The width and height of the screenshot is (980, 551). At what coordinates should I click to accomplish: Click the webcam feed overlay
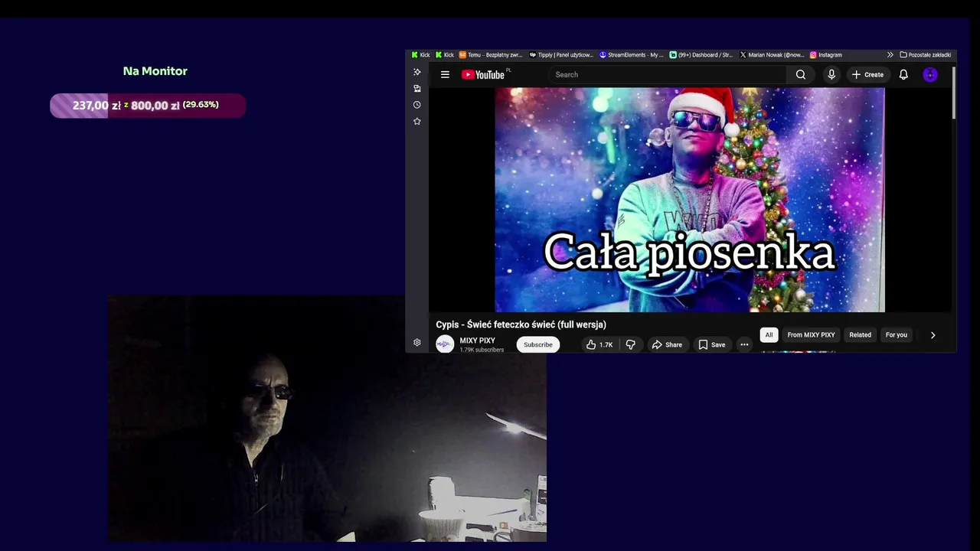pyautogui.click(x=327, y=419)
